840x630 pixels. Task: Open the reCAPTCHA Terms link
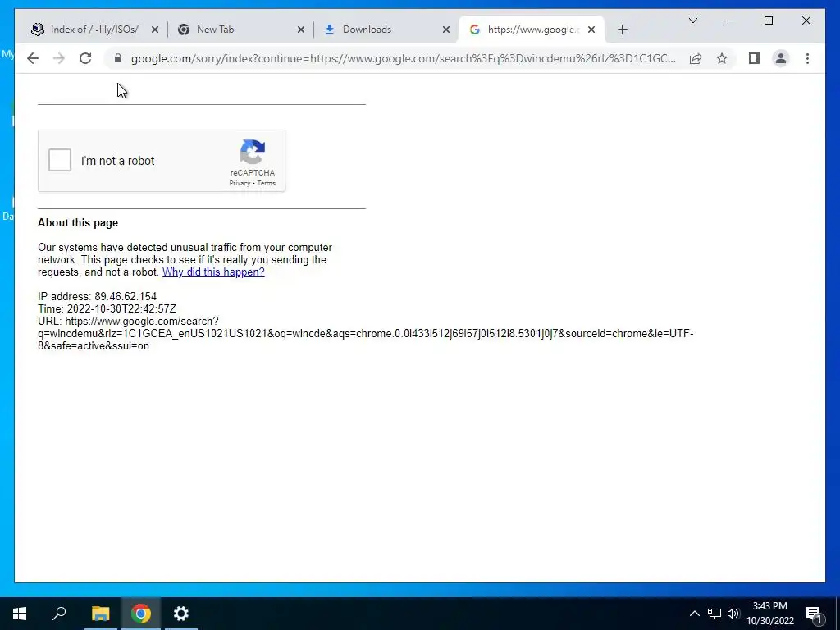[267, 183]
